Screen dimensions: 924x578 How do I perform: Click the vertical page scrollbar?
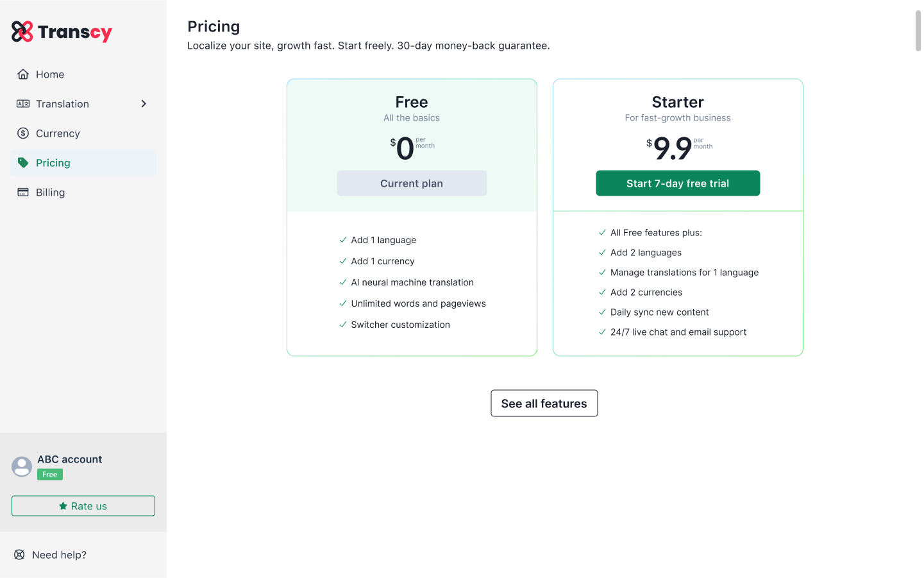(x=918, y=31)
